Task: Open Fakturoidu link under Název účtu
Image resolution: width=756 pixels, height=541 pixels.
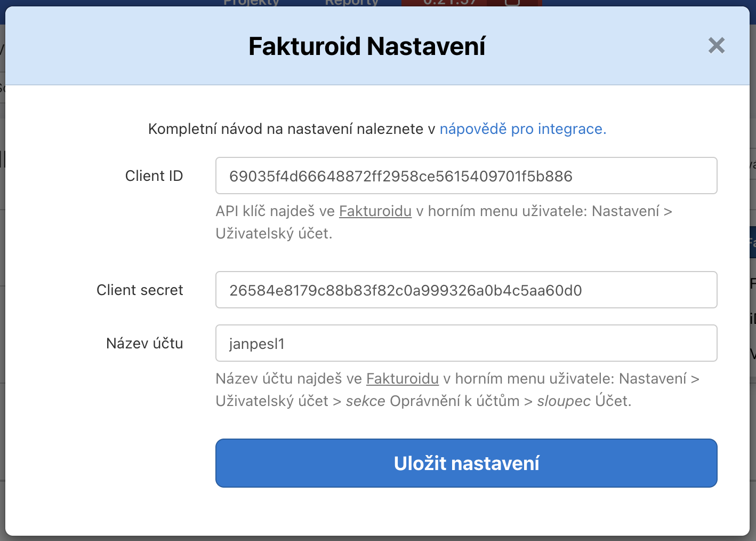Action: [x=403, y=379]
